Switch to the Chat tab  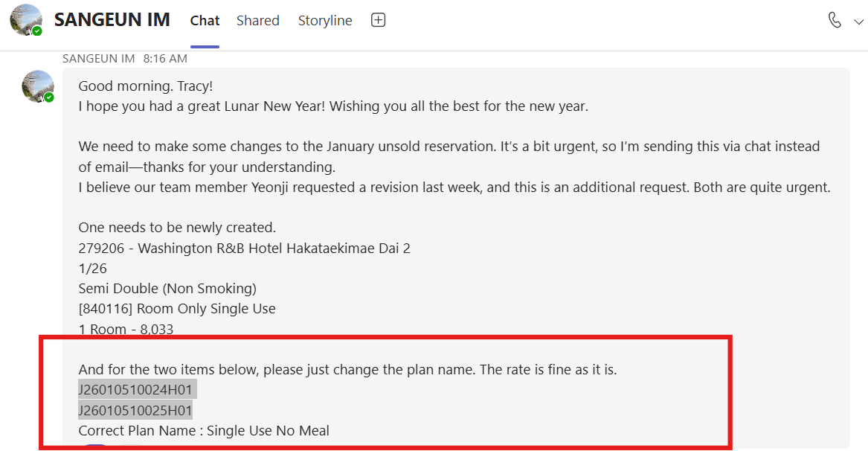tap(205, 21)
